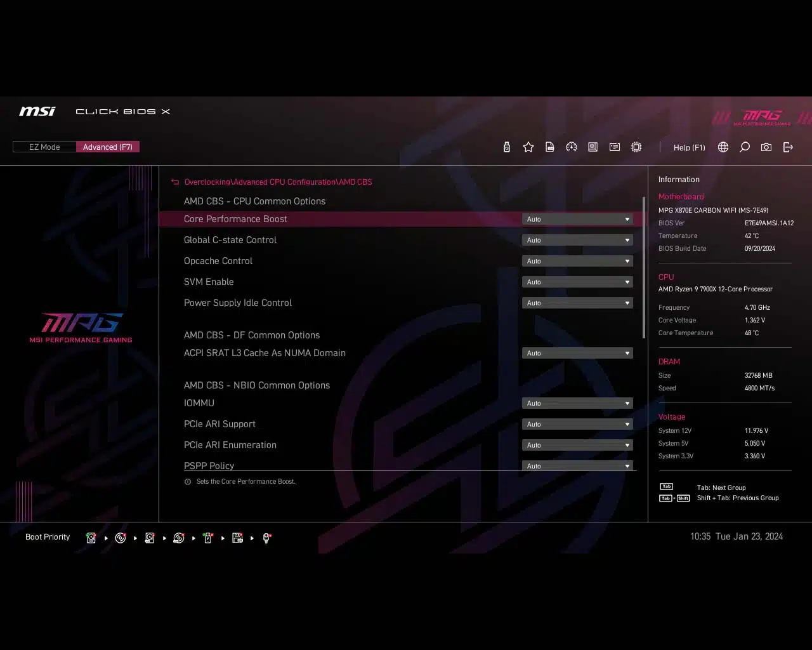Click the exit door icon
The image size is (812, 650).
(x=788, y=147)
